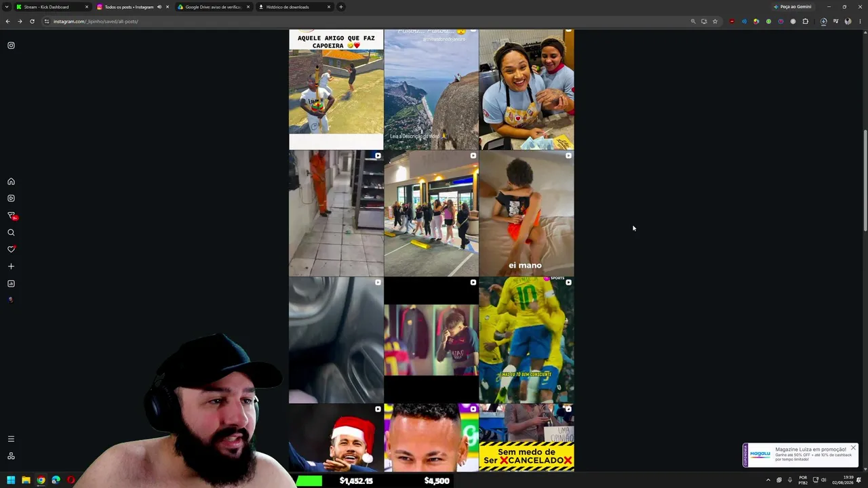Open the two women in aprons post

pyautogui.click(x=526, y=89)
